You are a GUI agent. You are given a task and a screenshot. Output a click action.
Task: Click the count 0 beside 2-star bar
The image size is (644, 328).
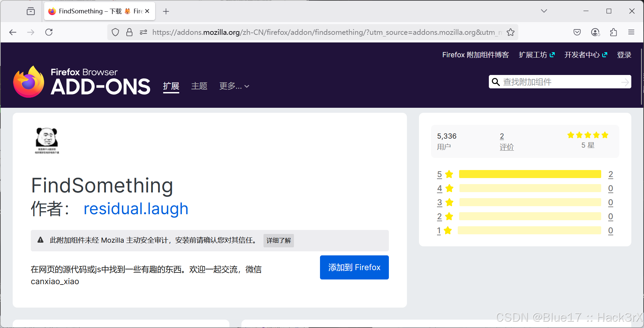pyautogui.click(x=611, y=217)
